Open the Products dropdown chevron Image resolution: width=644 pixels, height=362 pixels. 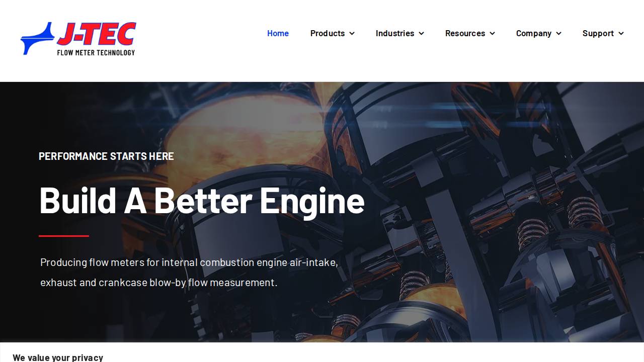[x=352, y=34]
